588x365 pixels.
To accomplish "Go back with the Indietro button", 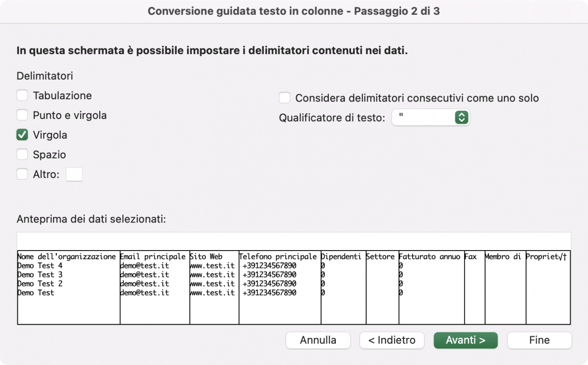I will point(392,340).
